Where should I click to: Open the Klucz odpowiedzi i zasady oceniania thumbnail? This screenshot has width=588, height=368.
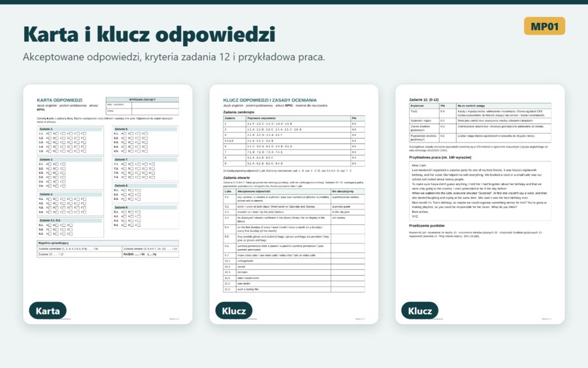(293, 204)
